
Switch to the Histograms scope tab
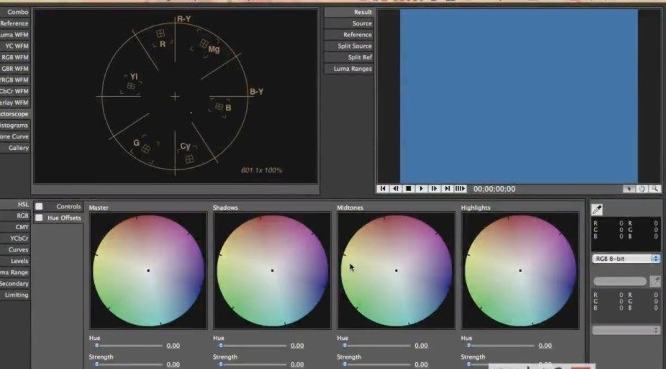(15, 125)
